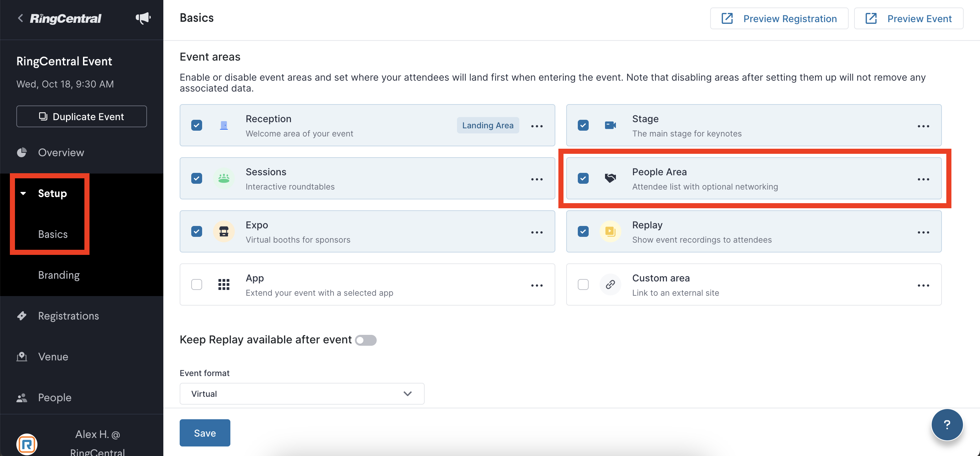Uncheck the People Area checkbox
This screenshot has height=456, width=980.
pos(583,178)
